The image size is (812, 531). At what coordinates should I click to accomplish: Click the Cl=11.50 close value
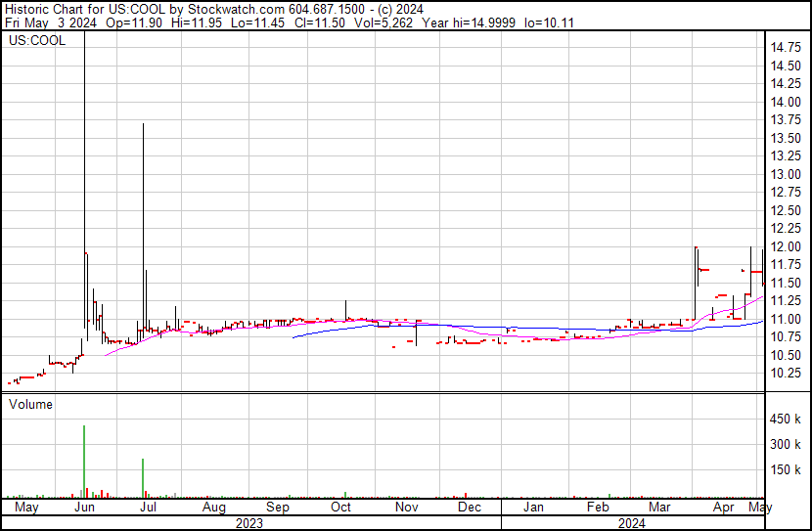point(320,22)
